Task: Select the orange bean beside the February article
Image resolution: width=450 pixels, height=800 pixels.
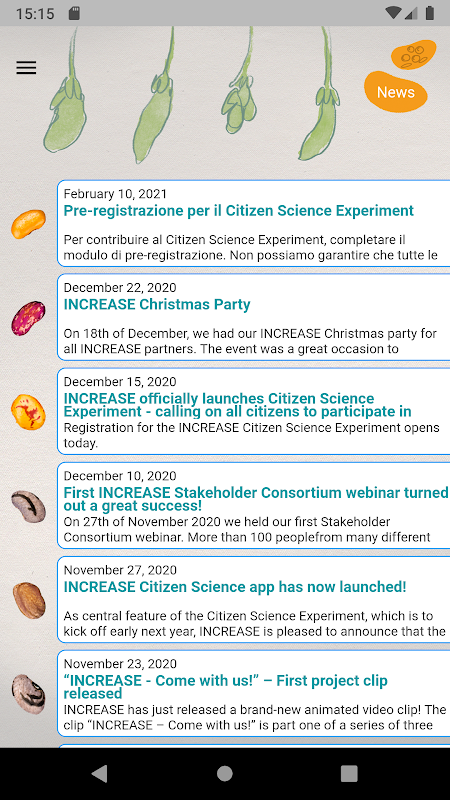Action: click(x=29, y=224)
